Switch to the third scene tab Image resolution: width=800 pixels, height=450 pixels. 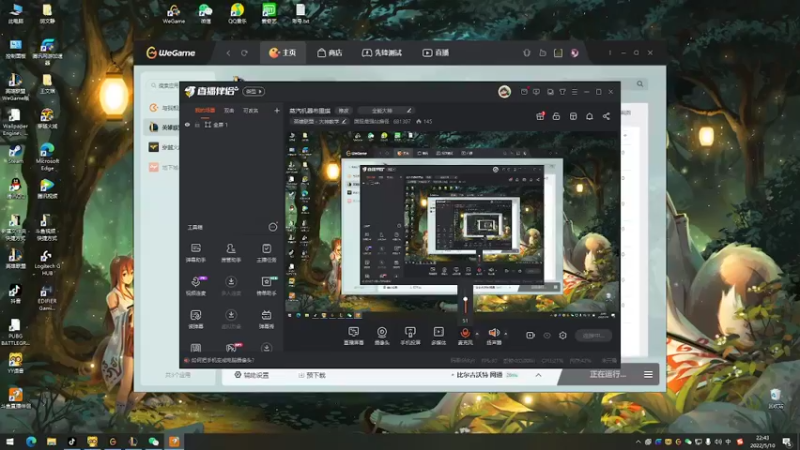click(251, 110)
